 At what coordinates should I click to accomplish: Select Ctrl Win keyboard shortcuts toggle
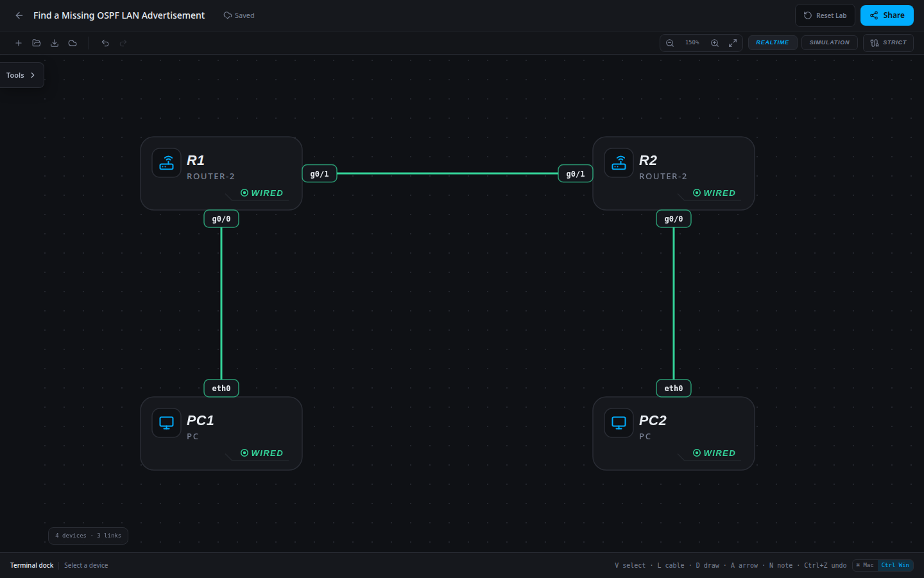click(895, 565)
